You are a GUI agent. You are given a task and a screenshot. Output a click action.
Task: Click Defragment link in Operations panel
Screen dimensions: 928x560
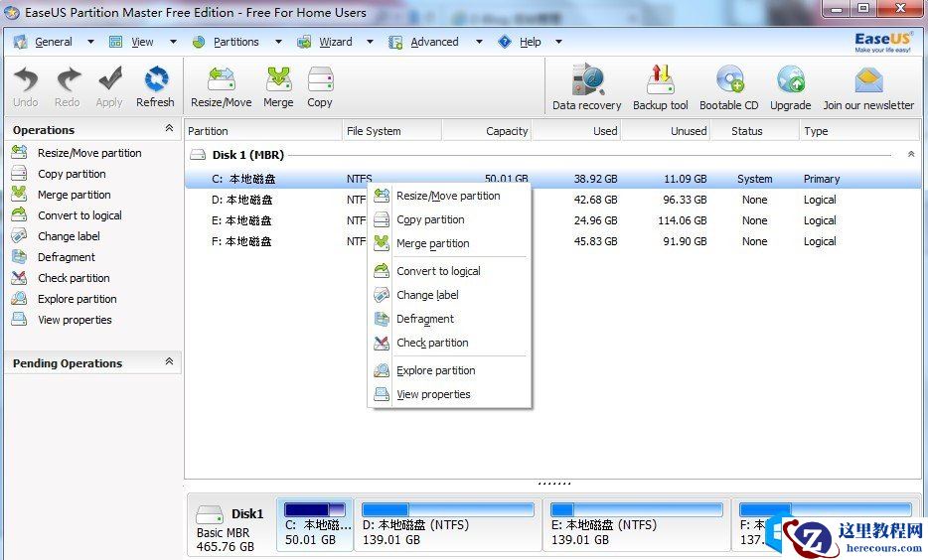[x=67, y=257]
